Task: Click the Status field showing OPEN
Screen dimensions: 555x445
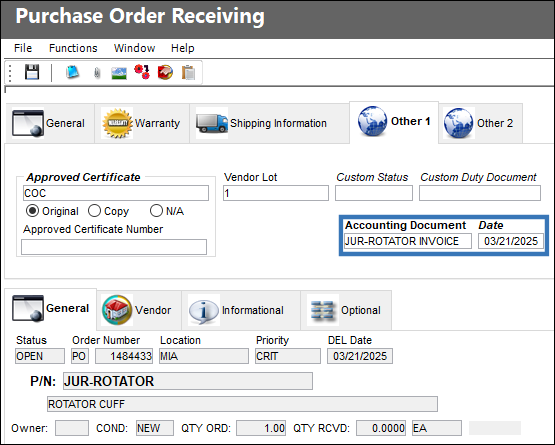Action: pyautogui.click(x=40, y=356)
